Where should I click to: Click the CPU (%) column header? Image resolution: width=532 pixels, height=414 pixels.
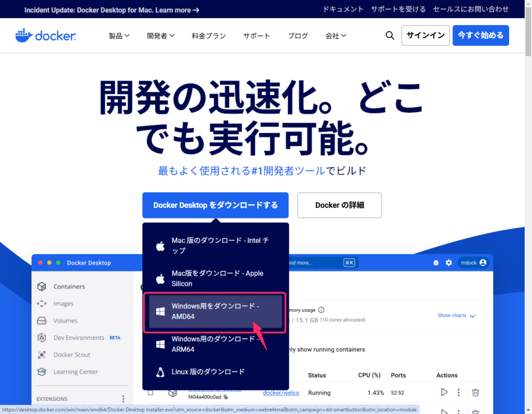point(369,376)
